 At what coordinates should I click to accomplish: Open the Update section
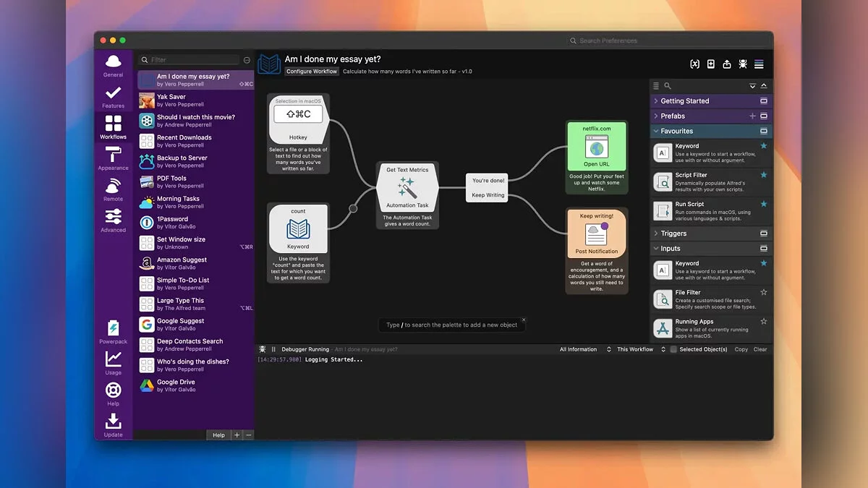click(113, 425)
